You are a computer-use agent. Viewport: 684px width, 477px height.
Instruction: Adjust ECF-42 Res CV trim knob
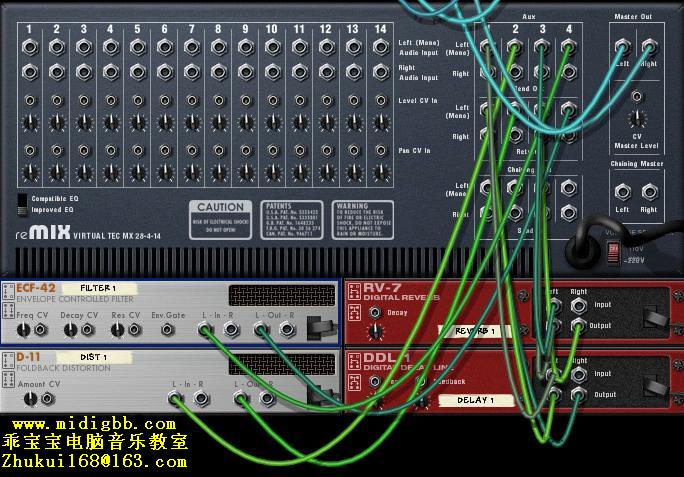tap(117, 330)
